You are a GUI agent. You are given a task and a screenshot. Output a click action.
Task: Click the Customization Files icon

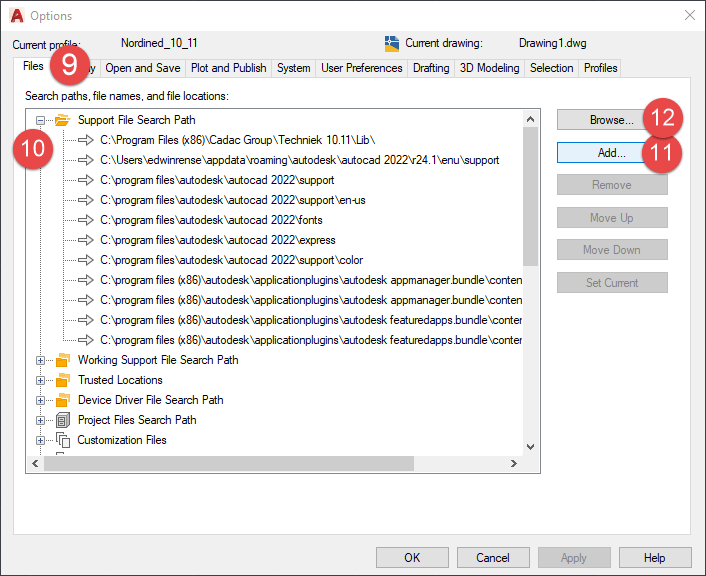pos(63,440)
